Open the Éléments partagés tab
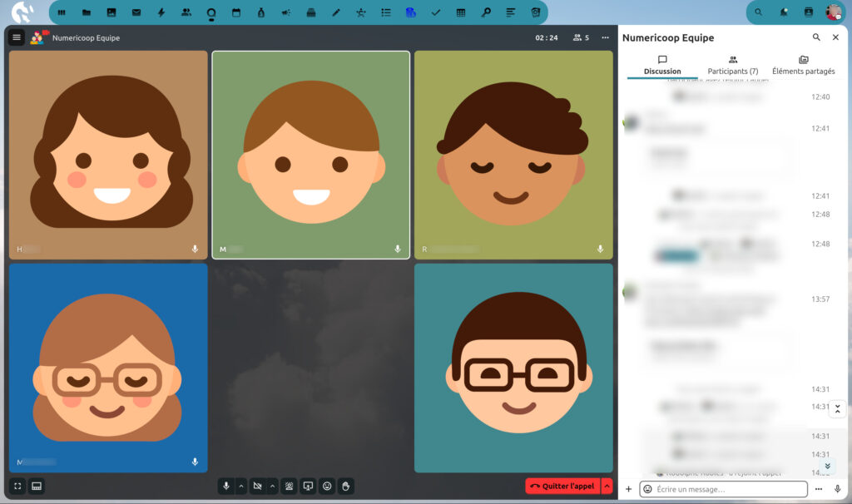The image size is (852, 504). pyautogui.click(x=804, y=65)
